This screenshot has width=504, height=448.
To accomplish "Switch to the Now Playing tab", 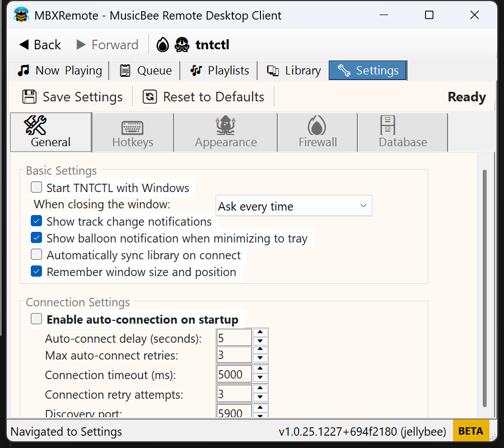I will 60,71.
